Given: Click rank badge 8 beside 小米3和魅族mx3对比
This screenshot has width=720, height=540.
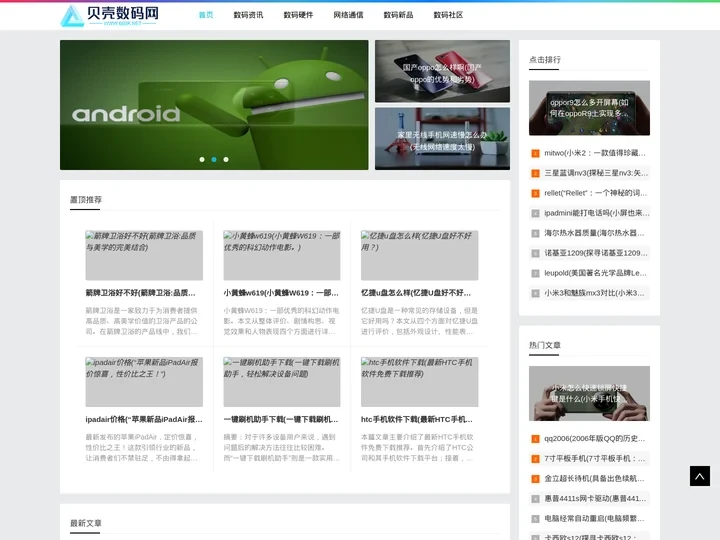Looking at the screenshot, I should (535, 293).
